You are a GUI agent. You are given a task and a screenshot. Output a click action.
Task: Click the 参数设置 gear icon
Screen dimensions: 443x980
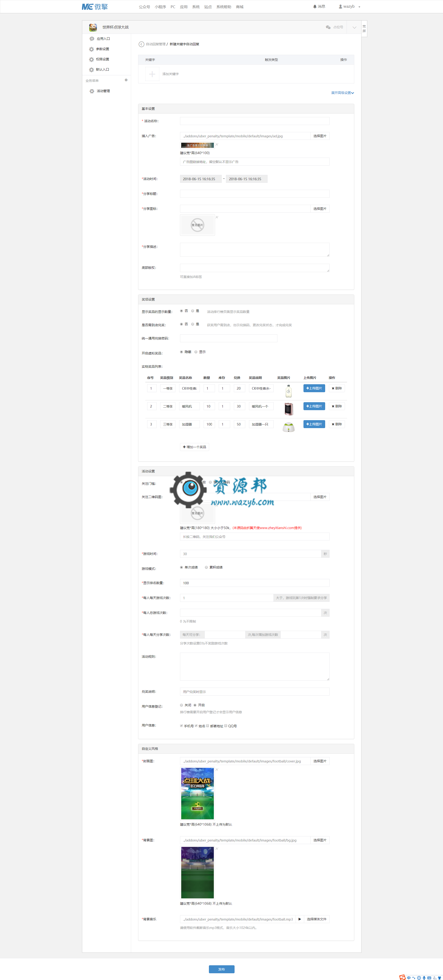[x=92, y=49]
